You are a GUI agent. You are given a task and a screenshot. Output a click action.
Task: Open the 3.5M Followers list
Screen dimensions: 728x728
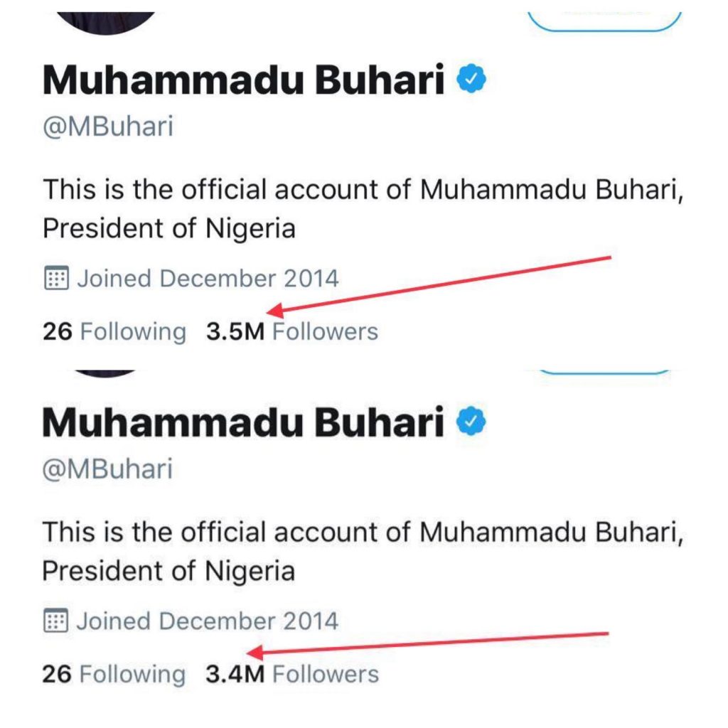pos(291,332)
